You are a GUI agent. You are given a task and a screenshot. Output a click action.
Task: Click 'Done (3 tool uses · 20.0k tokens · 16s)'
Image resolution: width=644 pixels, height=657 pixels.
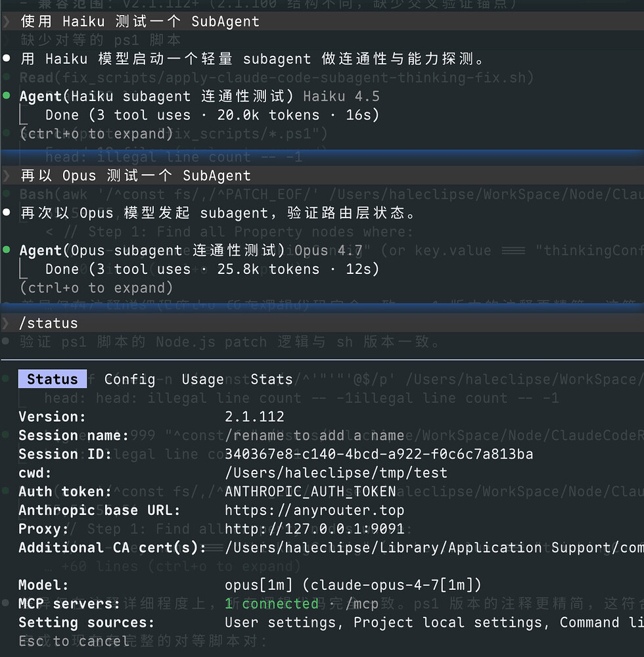[212, 115]
